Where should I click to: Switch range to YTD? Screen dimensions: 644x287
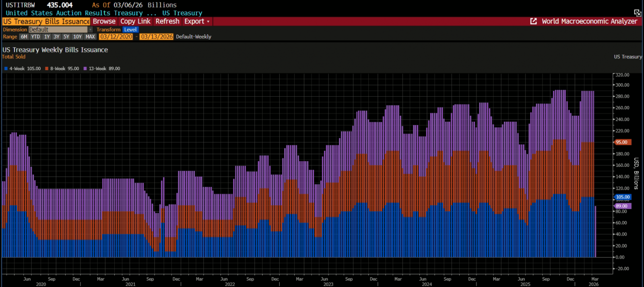click(x=36, y=37)
